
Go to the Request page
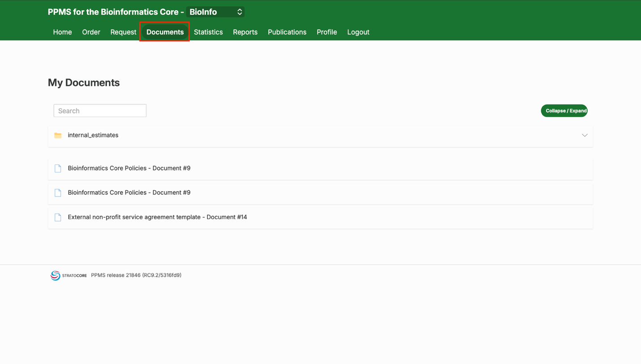[x=123, y=32]
